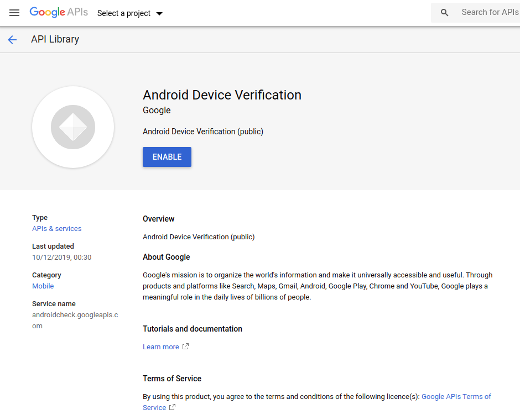Click the Android Device Verification API logo
The height and width of the screenshot is (420, 520).
[72, 127]
